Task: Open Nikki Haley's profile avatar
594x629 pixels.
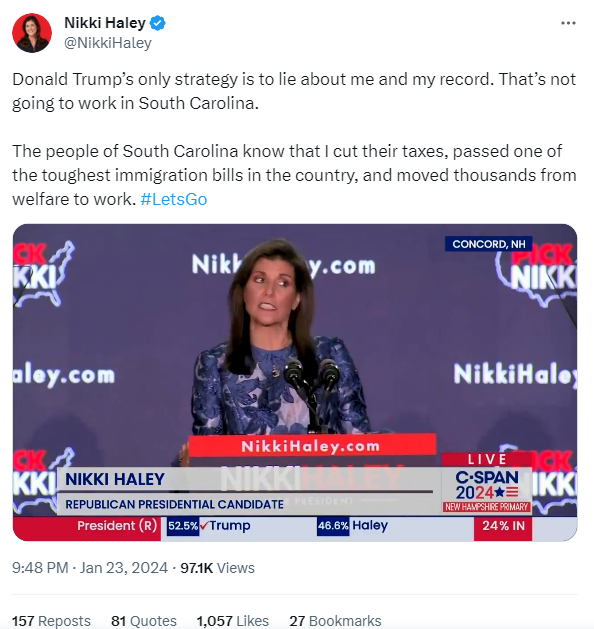Action: [x=32, y=33]
